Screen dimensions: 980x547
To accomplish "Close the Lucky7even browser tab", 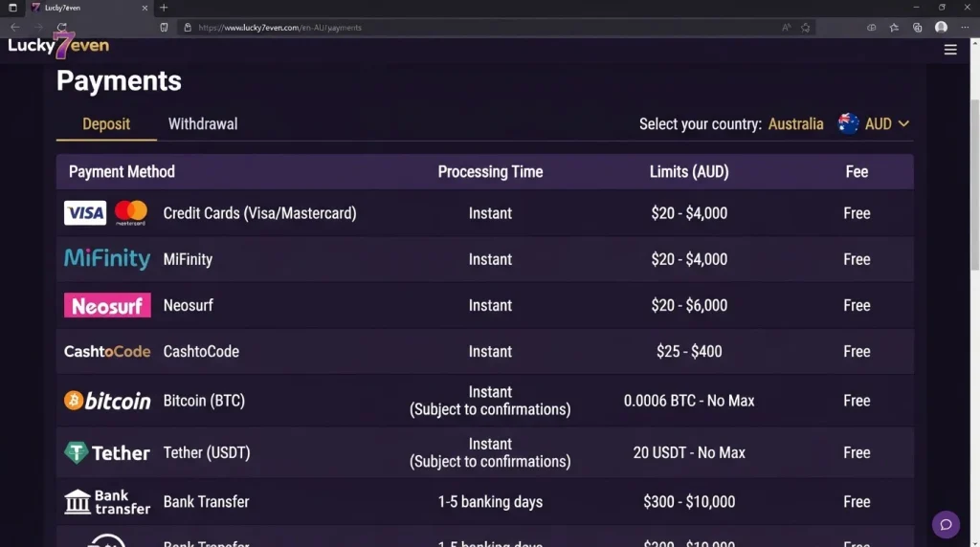I will click(145, 8).
